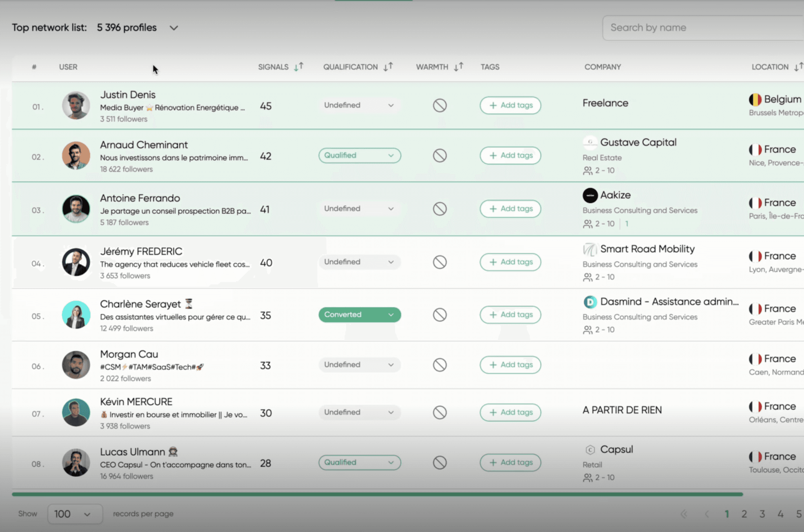
Task: Open records per page 100 dropdown
Action: click(75, 514)
